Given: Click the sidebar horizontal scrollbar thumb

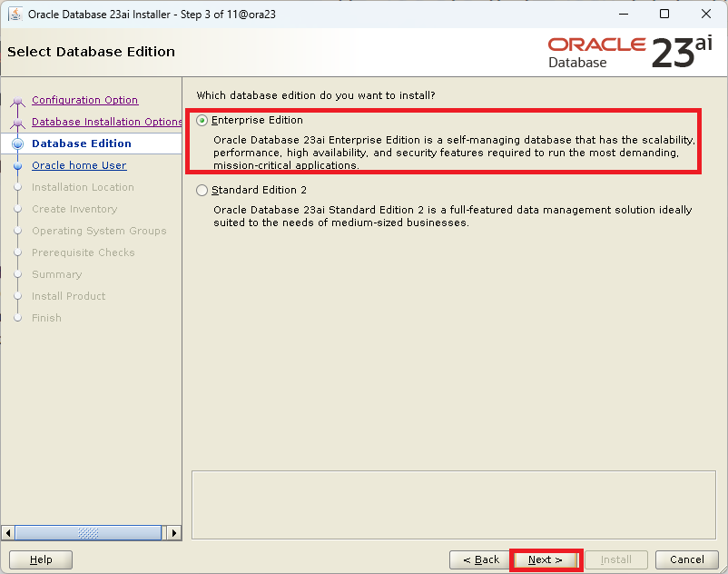Looking at the screenshot, I should 88,532.
